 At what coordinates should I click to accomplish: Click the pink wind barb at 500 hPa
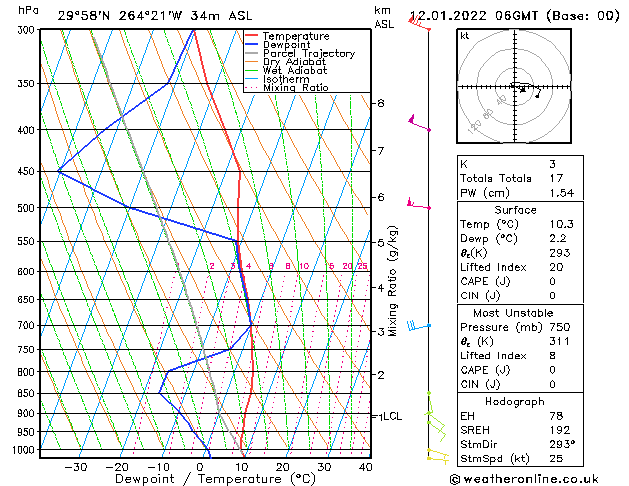coord(419,203)
